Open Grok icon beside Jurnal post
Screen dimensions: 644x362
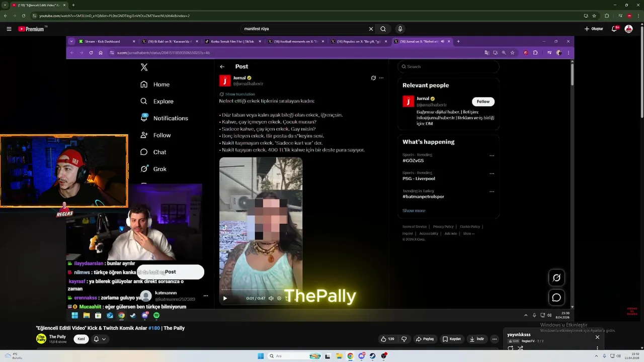click(373, 78)
